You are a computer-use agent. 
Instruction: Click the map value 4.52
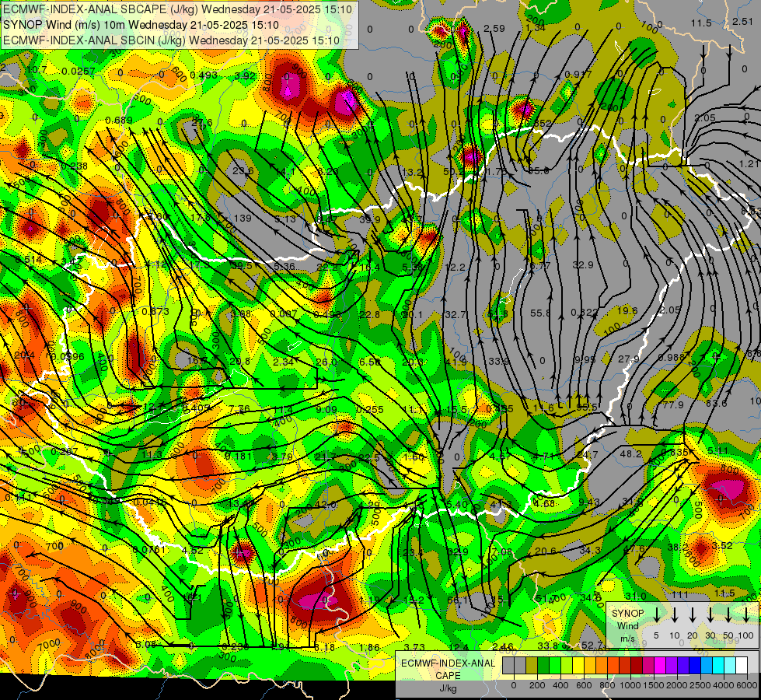click(x=193, y=551)
